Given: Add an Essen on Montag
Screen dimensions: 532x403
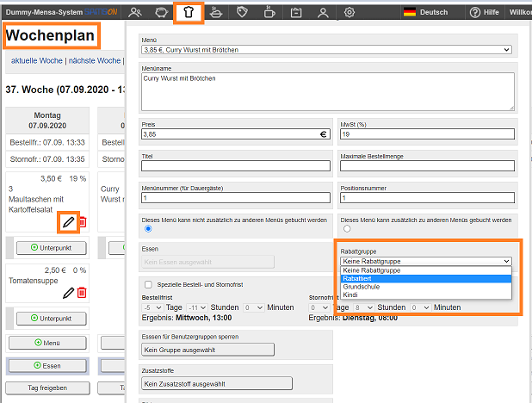Looking at the screenshot, I should point(47,366).
